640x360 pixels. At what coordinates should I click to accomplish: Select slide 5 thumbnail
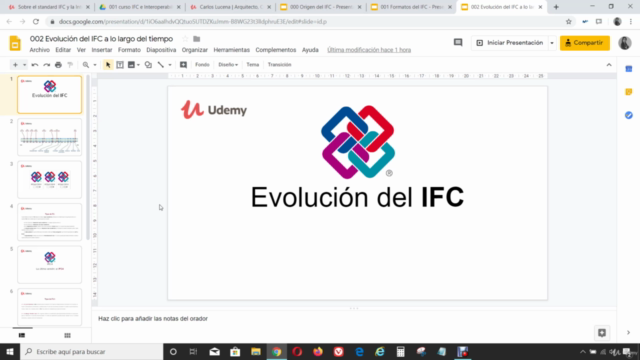(49, 264)
